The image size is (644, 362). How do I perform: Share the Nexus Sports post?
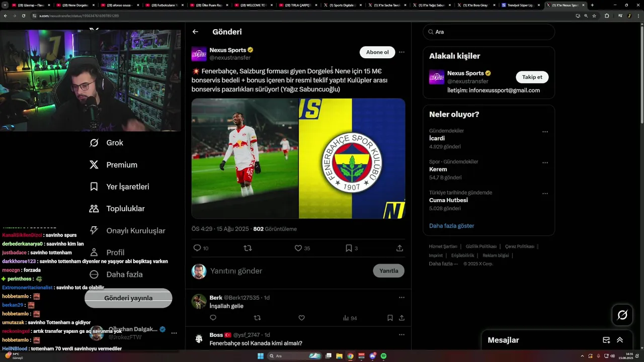[x=399, y=248]
